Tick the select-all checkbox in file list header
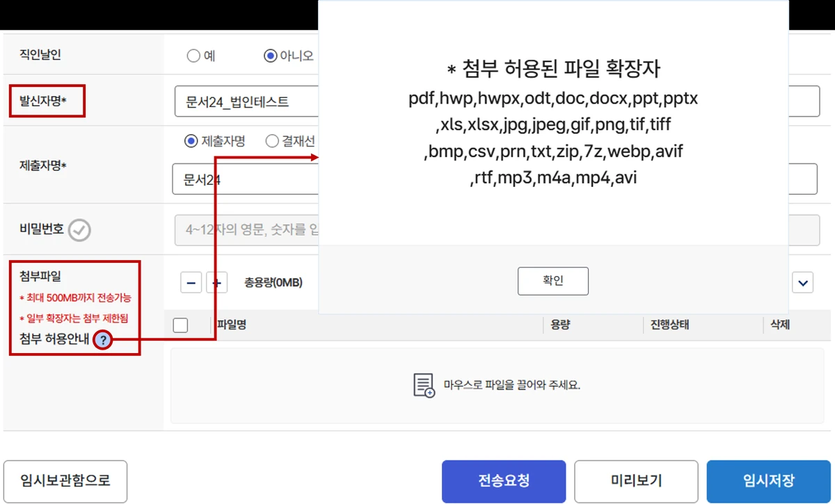Viewport: 835px width, 504px height. [180, 325]
